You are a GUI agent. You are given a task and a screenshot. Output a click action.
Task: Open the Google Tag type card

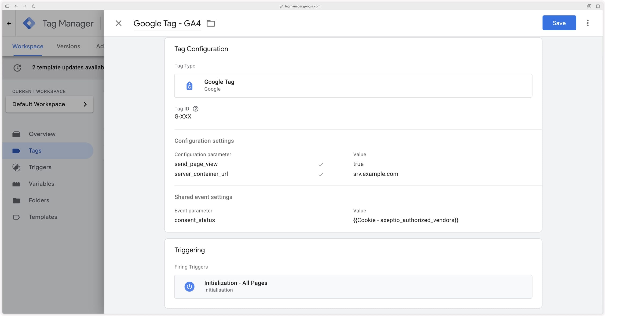353,85
